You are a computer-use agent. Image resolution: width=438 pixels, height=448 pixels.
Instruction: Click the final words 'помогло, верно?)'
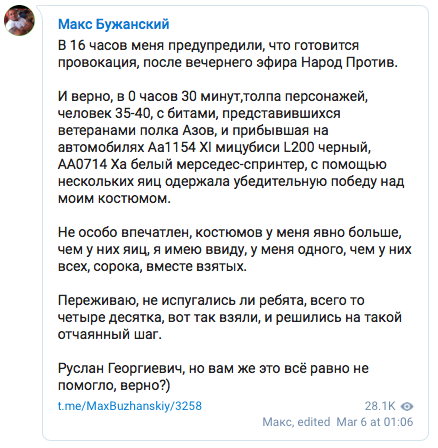[x=114, y=385]
